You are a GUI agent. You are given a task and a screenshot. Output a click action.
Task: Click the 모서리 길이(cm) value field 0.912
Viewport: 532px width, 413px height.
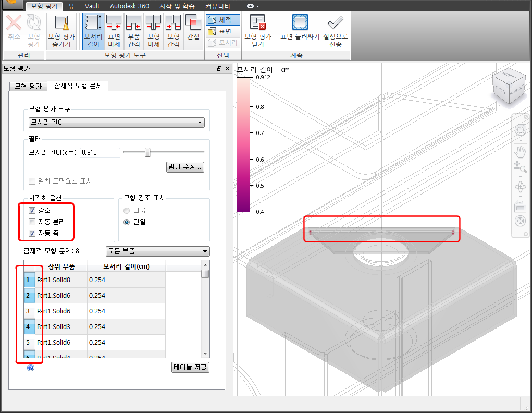click(100, 152)
